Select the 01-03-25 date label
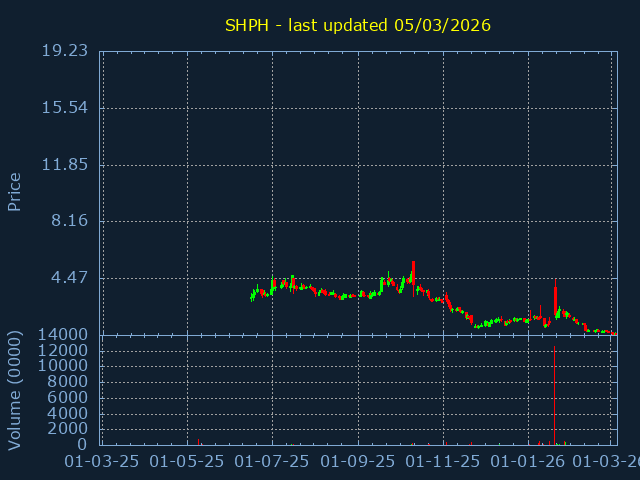Screen dimensions: 640x480 tap(101, 461)
